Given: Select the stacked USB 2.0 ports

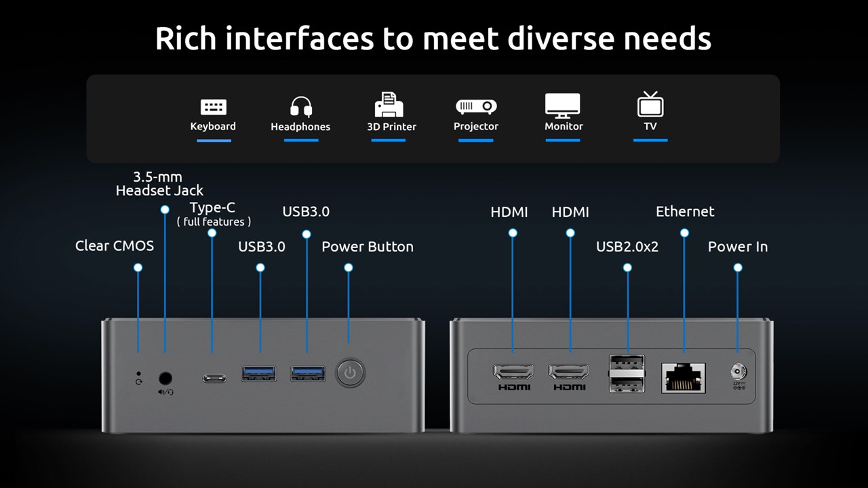Looking at the screenshot, I should click(x=627, y=373).
